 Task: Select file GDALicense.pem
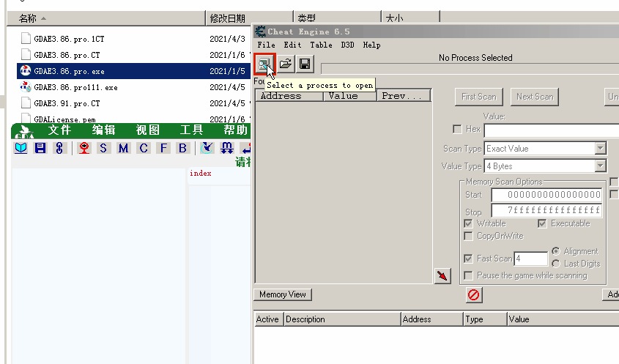point(64,119)
